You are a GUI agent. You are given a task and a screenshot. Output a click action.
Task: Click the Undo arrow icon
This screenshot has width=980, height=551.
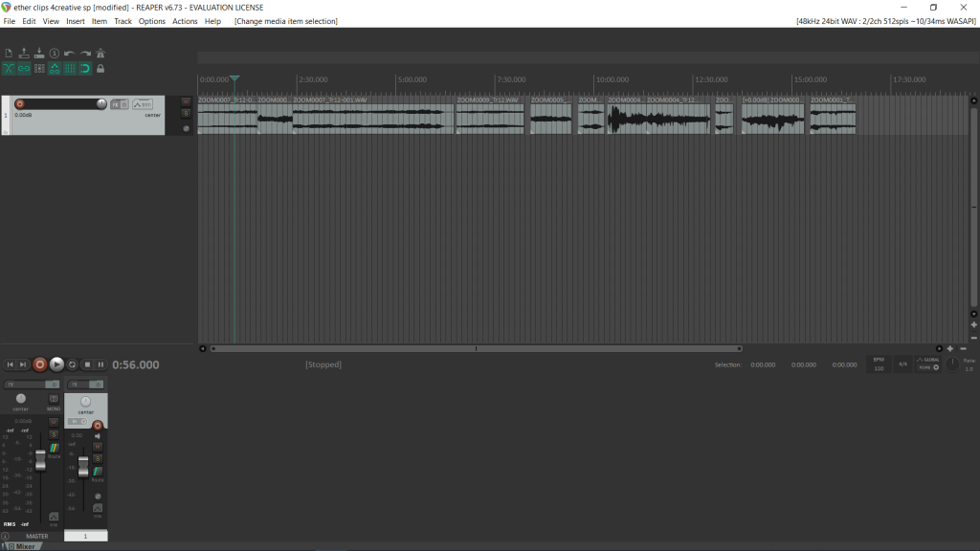(69, 54)
